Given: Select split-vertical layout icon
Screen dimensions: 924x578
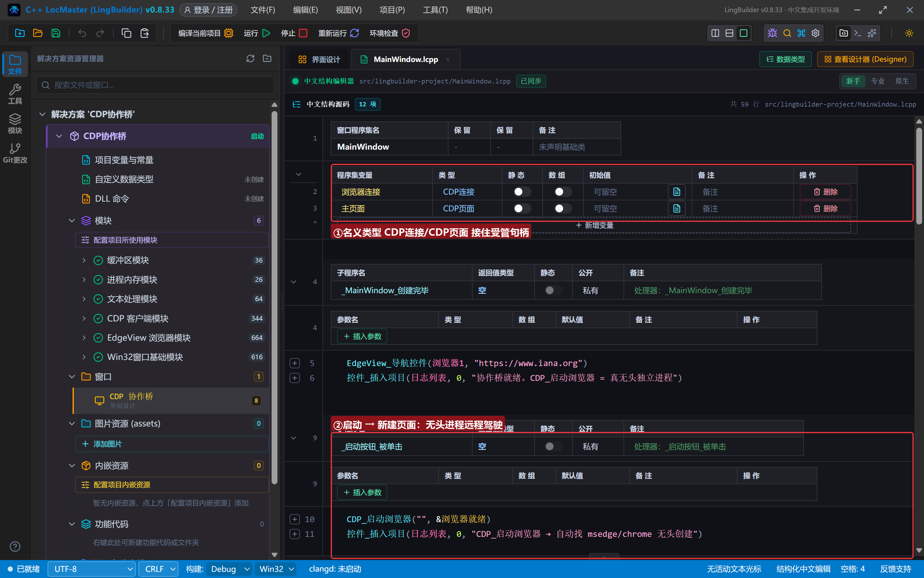Looking at the screenshot, I should click(x=715, y=33).
